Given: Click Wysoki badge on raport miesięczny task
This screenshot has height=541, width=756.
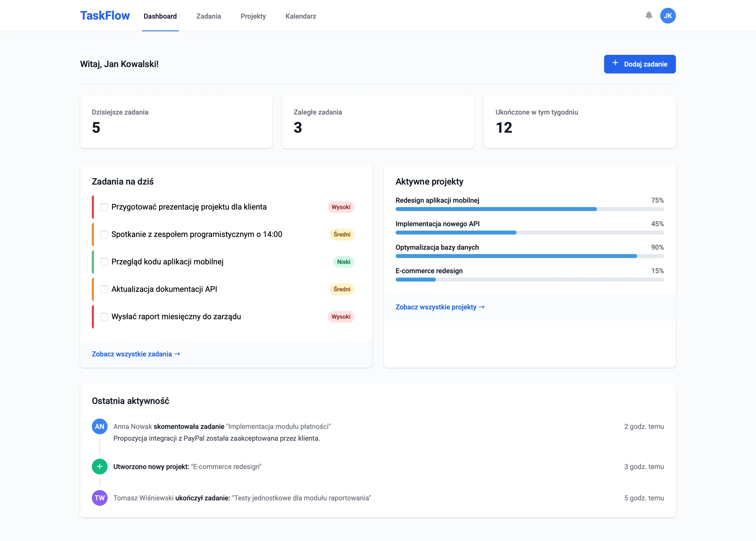Looking at the screenshot, I should pyautogui.click(x=341, y=317).
